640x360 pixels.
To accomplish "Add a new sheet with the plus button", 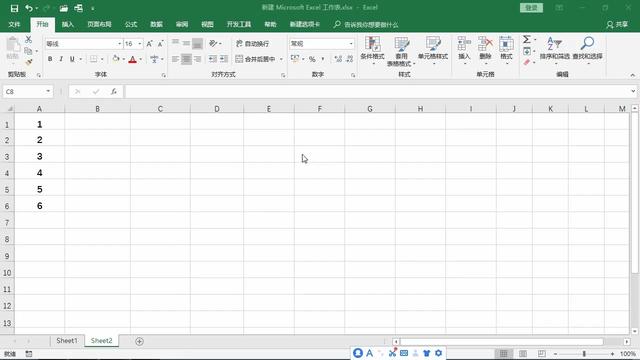I will click(139, 341).
